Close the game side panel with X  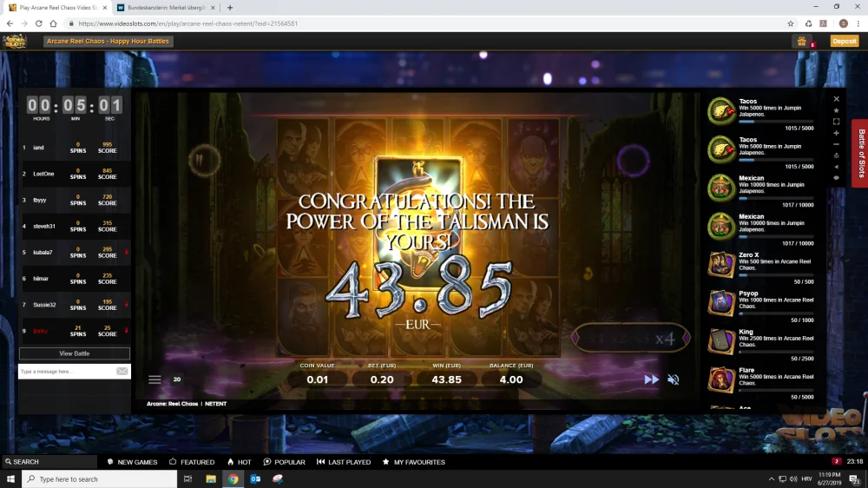point(837,99)
